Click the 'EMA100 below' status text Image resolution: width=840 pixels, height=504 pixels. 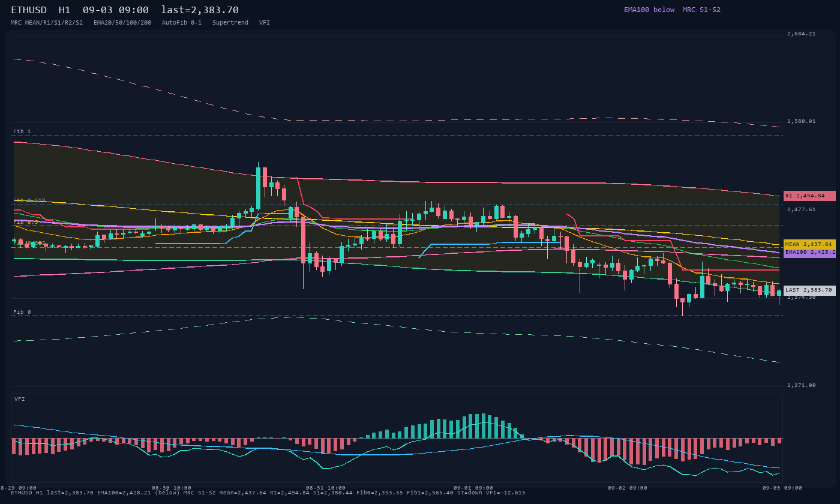point(649,10)
